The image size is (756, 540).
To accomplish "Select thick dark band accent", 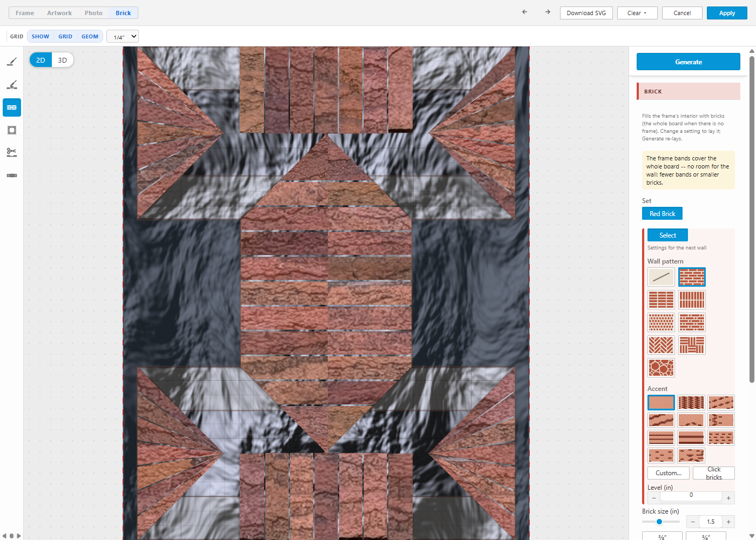I will [691, 437].
